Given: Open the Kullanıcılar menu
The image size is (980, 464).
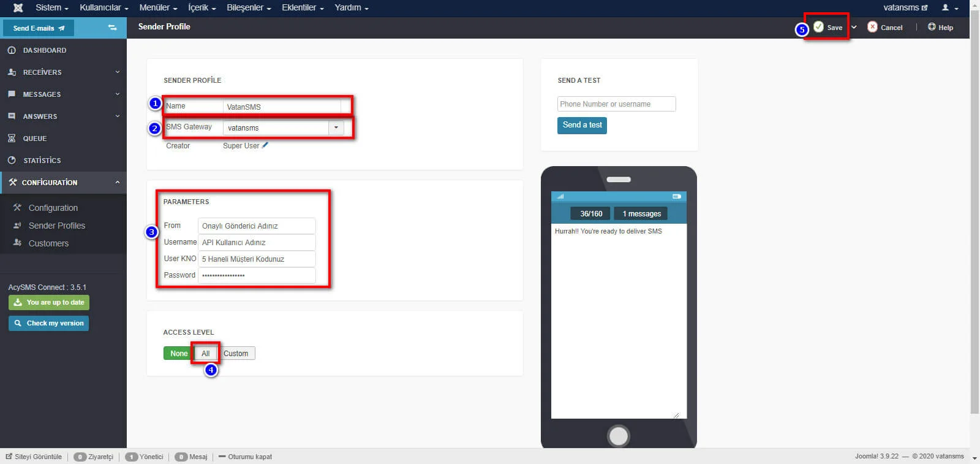Looking at the screenshot, I should [x=104, y=8].
